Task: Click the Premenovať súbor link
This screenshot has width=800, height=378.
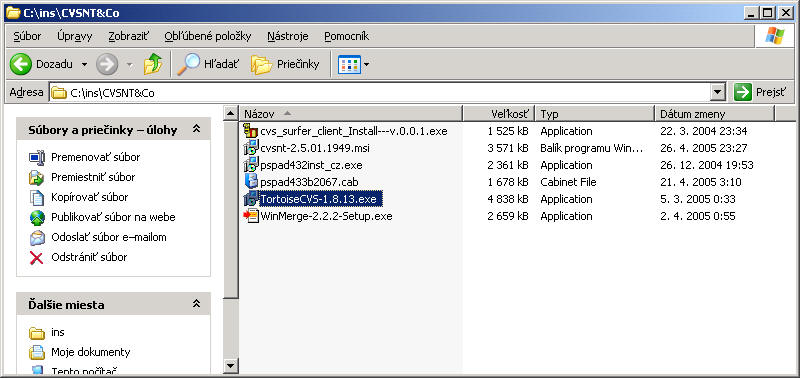Action: 95,158
